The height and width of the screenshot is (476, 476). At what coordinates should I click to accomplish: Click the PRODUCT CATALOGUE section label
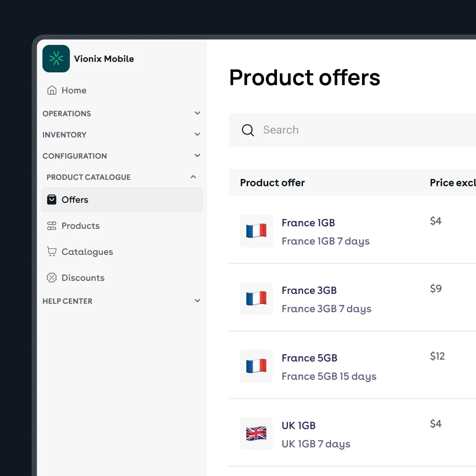click(89, 177)
